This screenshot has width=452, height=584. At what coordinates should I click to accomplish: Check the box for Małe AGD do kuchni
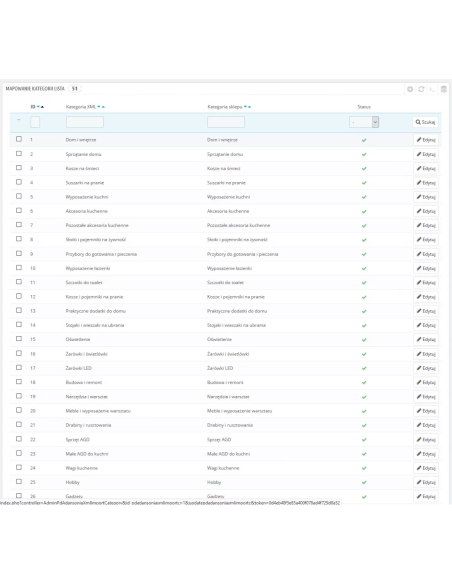click(x=19, y=453)
